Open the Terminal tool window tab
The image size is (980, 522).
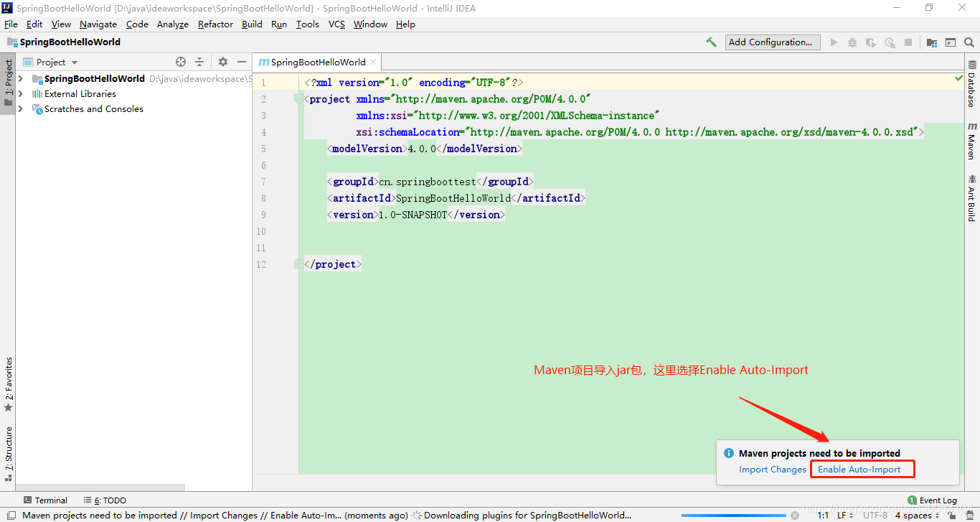[45, 500]
